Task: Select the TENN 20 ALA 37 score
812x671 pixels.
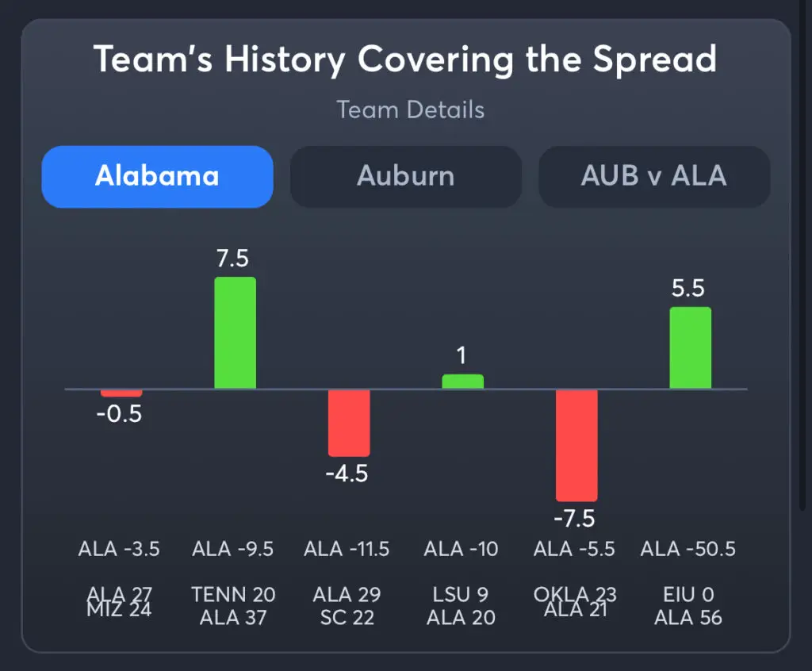Action: (233, 605)
